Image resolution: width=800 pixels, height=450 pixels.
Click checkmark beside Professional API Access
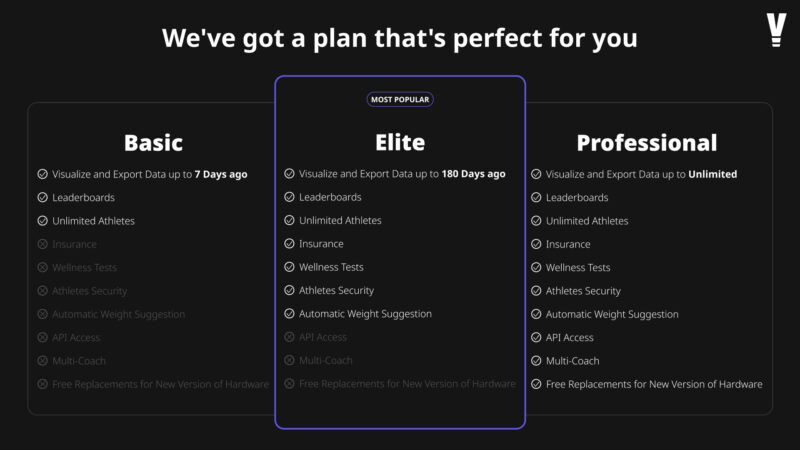point(536,338)
